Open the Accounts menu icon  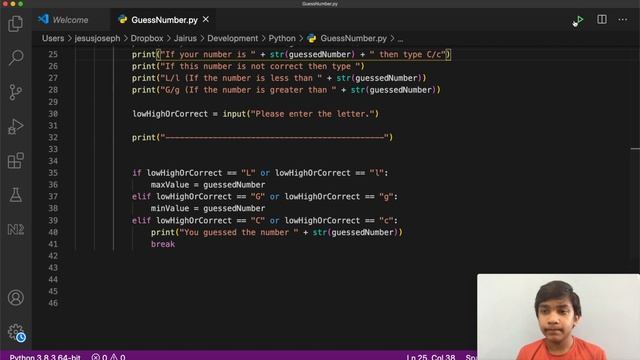[x=16, y=298]
